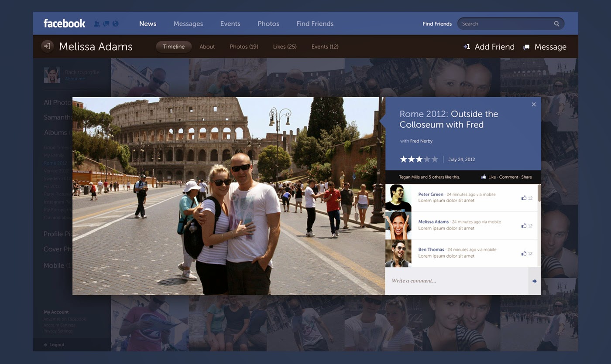Open Peter Green's name link

point(431,194)
